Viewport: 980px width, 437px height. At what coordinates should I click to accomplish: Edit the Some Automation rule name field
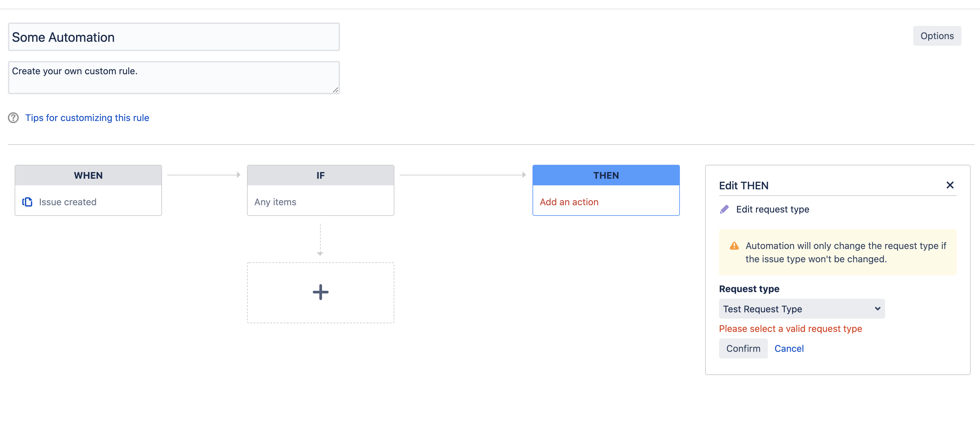174,37
